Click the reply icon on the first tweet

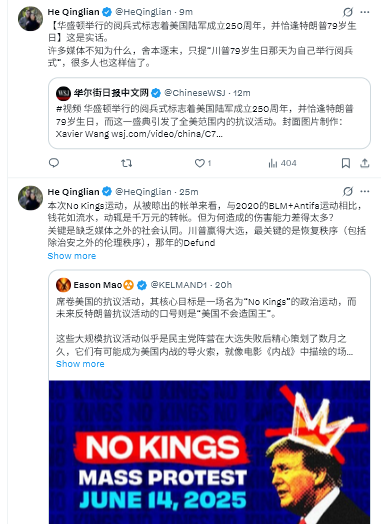pyautogui.click(x=54, y=163)
